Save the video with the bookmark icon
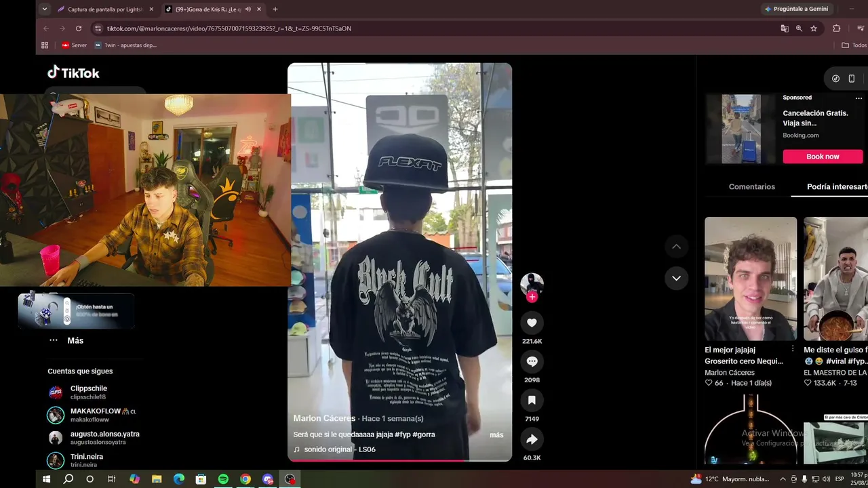The width and height of the screenshot is (868, 488). coord(532,401)
